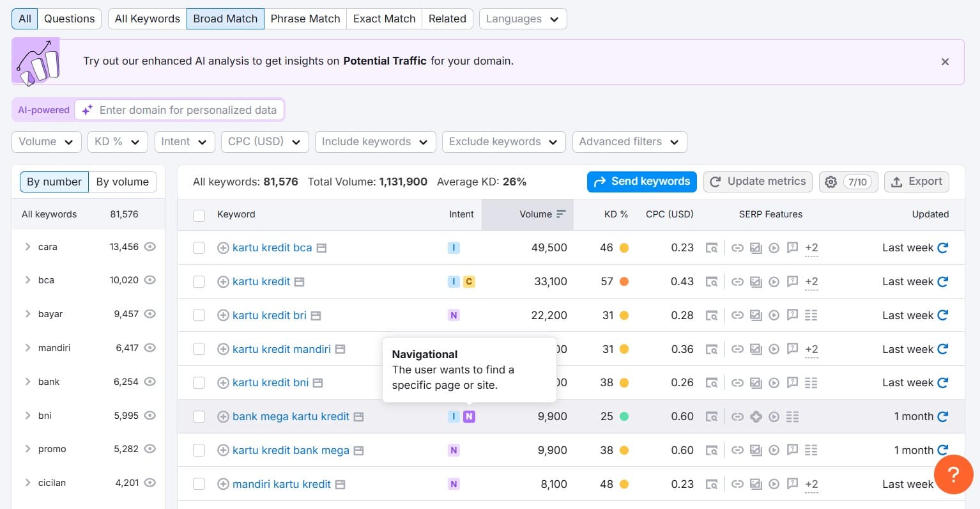Select the Related tab
Image resolution: width=980 pixels, height=509 pixels.
[x=447, y=19]
